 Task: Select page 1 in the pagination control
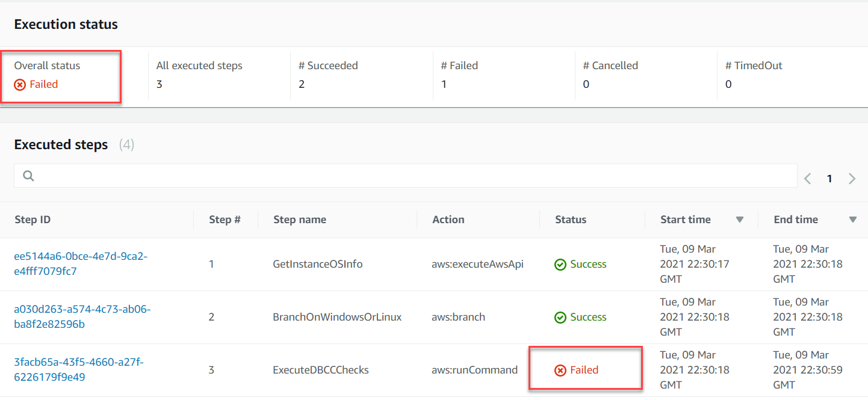(829, 178)
